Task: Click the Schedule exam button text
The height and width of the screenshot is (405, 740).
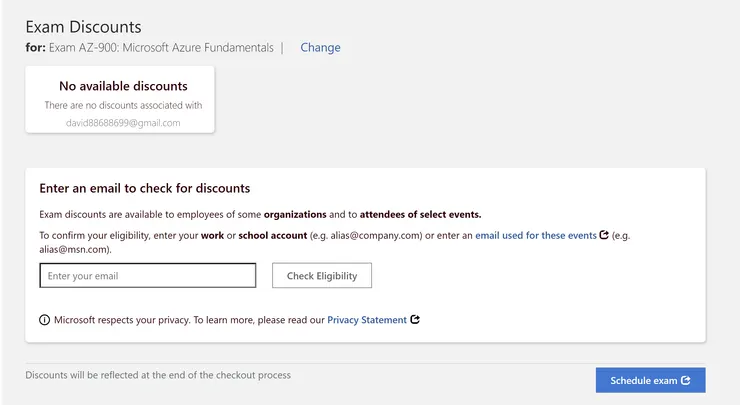Action: tap(644, 380)
